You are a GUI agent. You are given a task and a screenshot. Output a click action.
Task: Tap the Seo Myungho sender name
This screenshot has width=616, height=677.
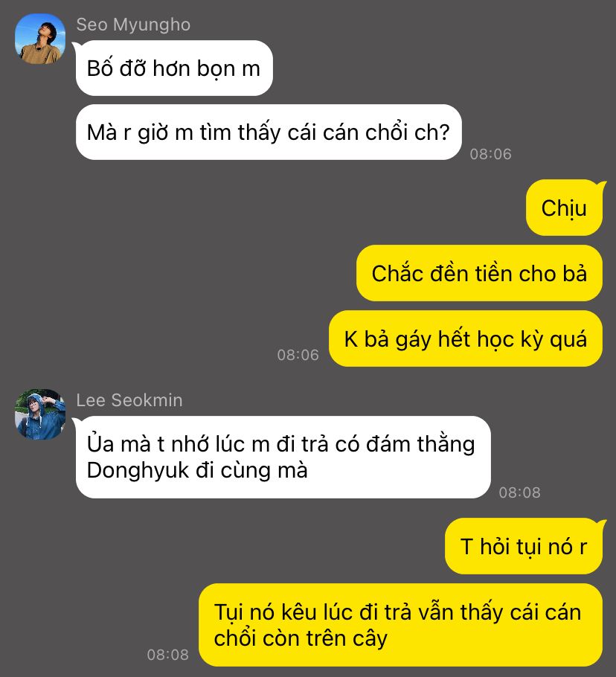click(133, 25)
